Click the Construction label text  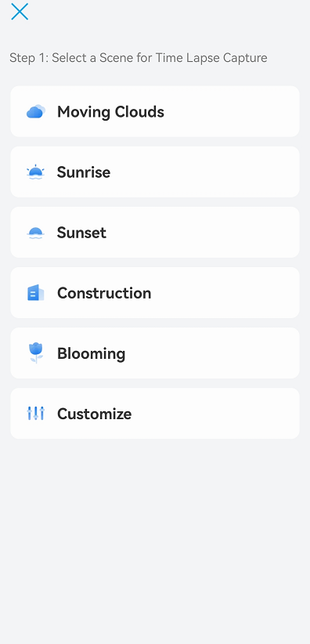coord(104,293)
